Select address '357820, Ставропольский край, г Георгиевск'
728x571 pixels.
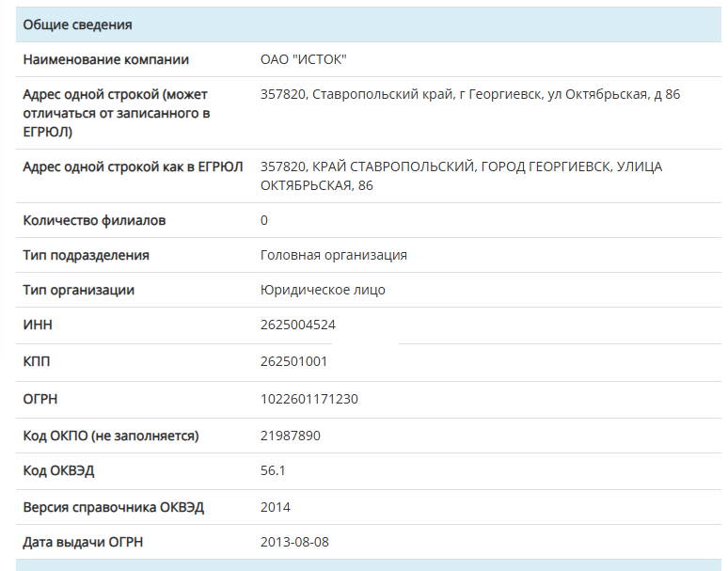point(470,94)
